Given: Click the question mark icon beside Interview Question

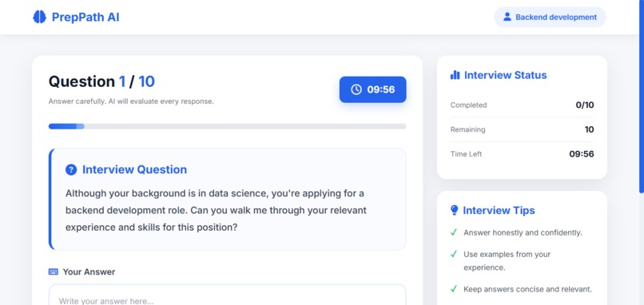Looking at the screenshot, I should click(71, 169).
